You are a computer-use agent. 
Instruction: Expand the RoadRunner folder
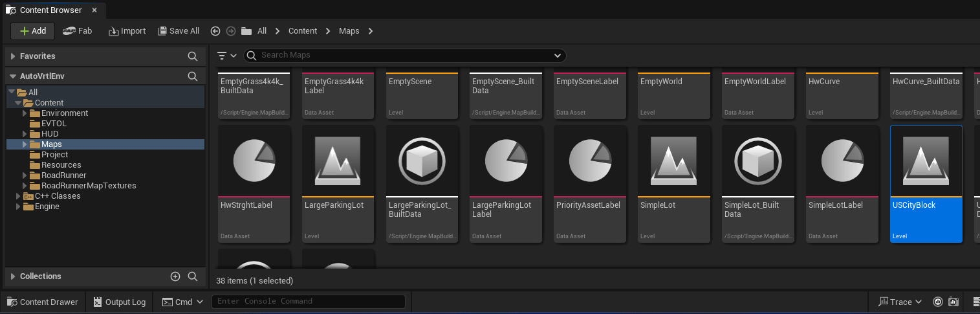point(25,175)
